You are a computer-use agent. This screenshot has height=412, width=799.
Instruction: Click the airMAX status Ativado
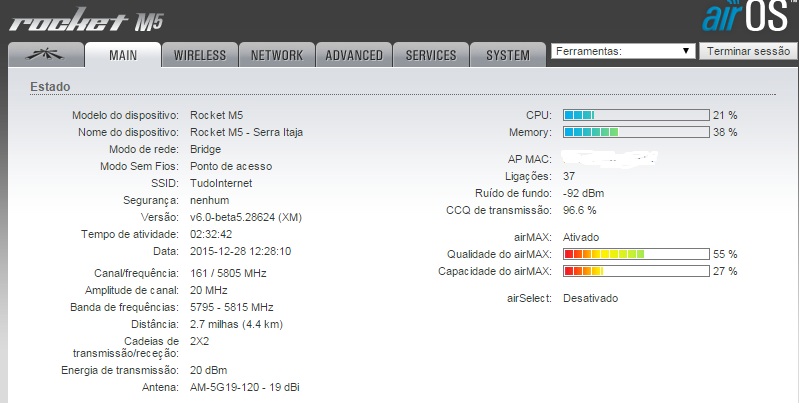tap(581, 237)
